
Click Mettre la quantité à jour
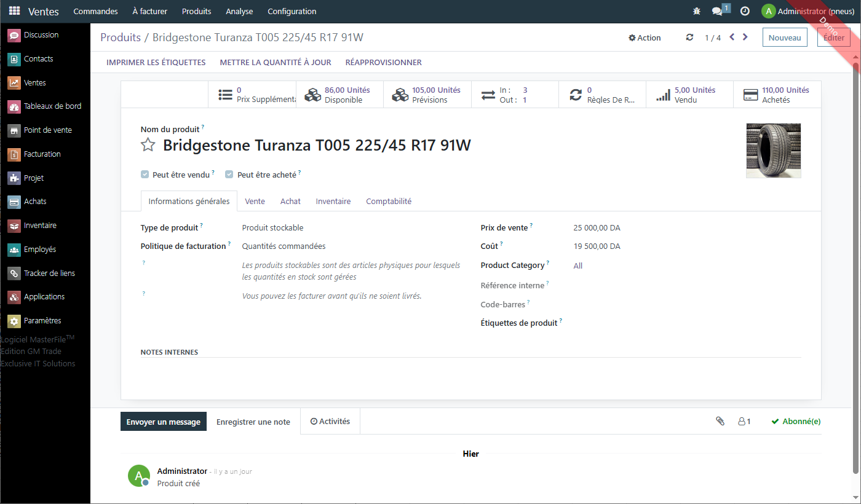point(276,62)
